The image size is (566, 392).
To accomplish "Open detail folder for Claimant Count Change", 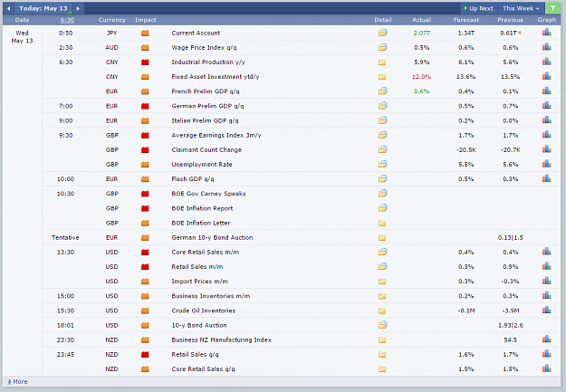I will 383,149.
